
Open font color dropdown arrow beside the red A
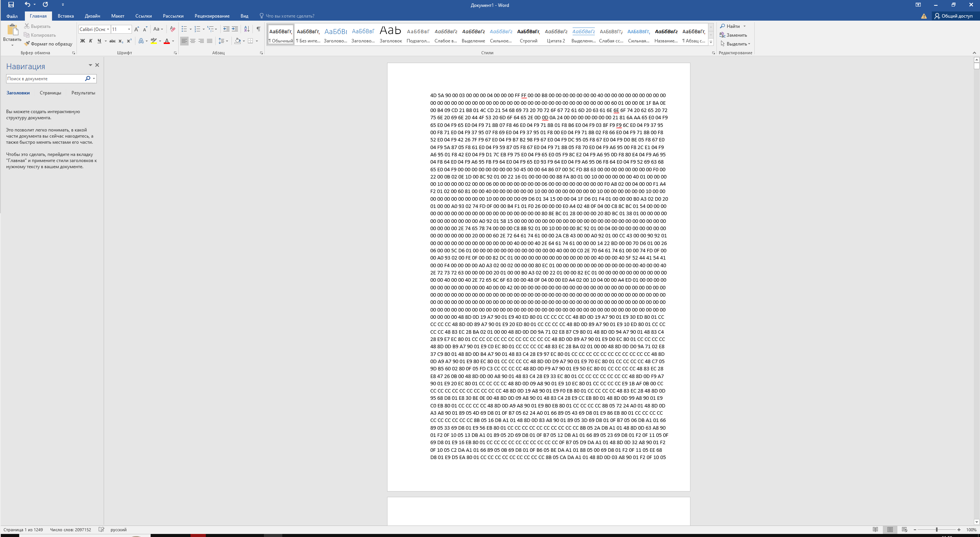pyautogui.click(x=173, y=41)
